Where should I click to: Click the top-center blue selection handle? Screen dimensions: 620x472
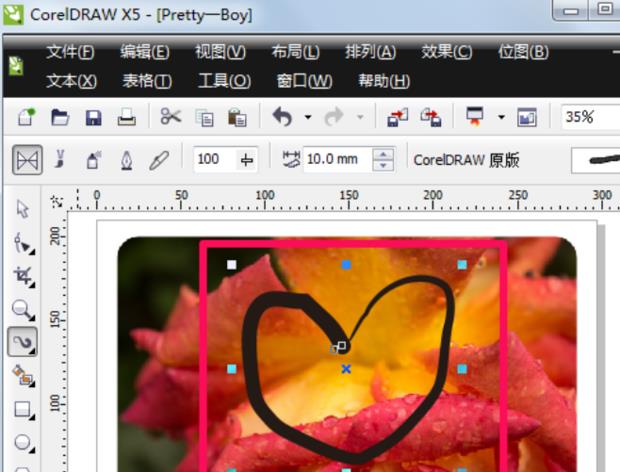click(x=346, y=264)
